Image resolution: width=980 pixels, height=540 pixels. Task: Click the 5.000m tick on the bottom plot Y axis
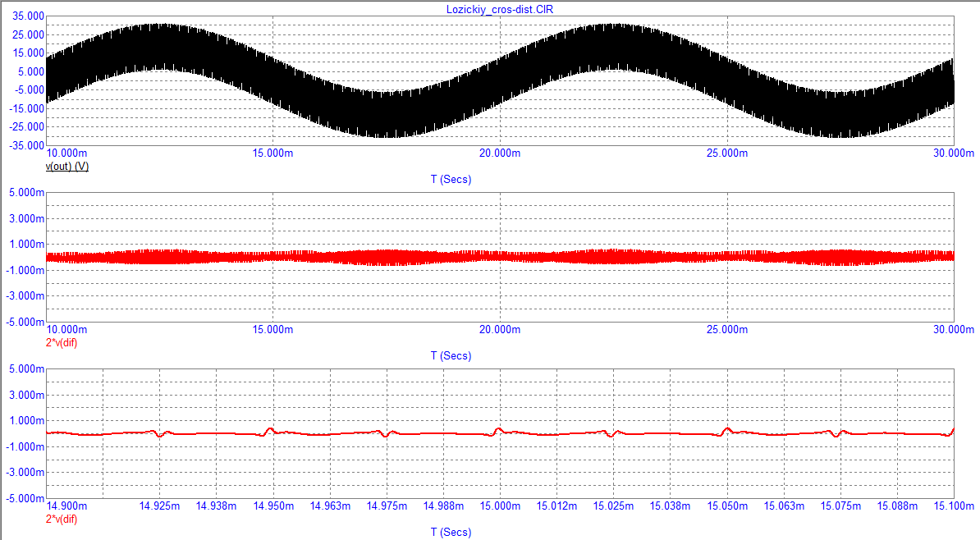pyautogui.click(x=27, y=368)
